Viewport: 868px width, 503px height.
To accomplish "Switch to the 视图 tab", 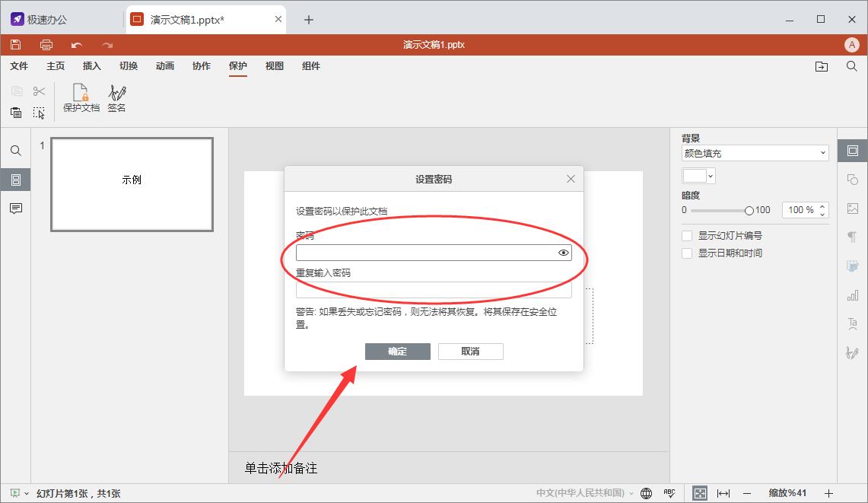I will click(x=275, y=66).
